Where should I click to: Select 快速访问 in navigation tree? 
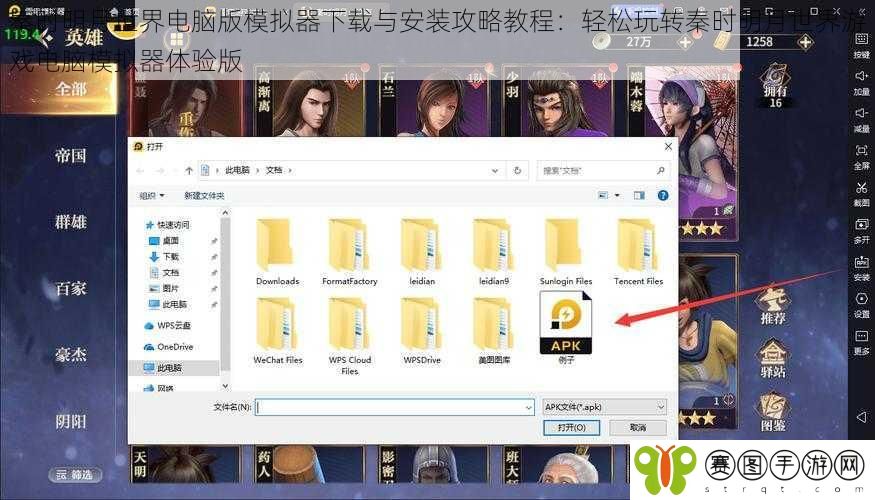click(x=168, y=225)
